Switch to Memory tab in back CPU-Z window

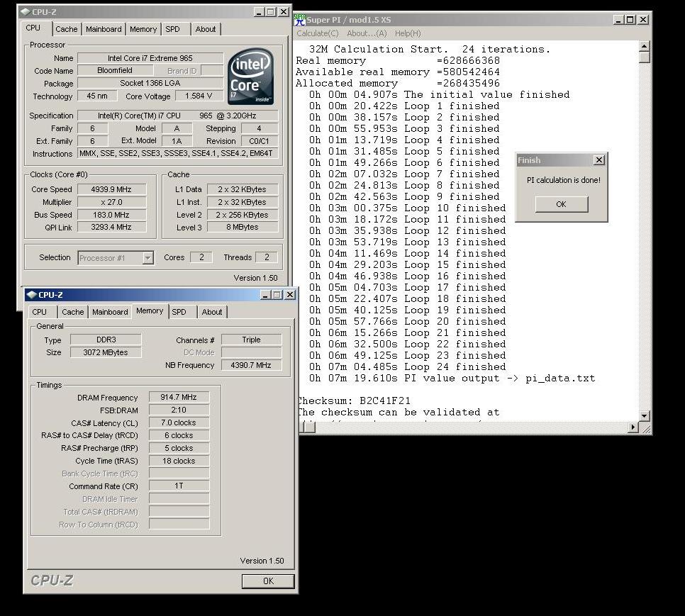click(x=143, y=29)
